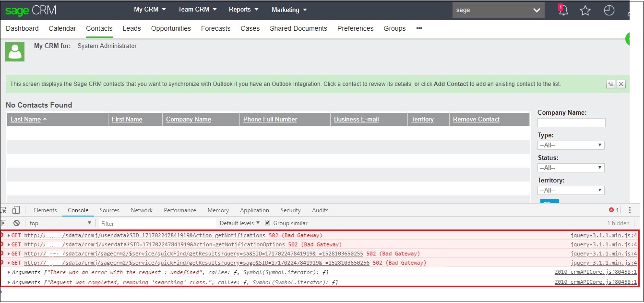Open the quickFind query=sage request URL
The image size is (644, 303).
coord(197,263)
